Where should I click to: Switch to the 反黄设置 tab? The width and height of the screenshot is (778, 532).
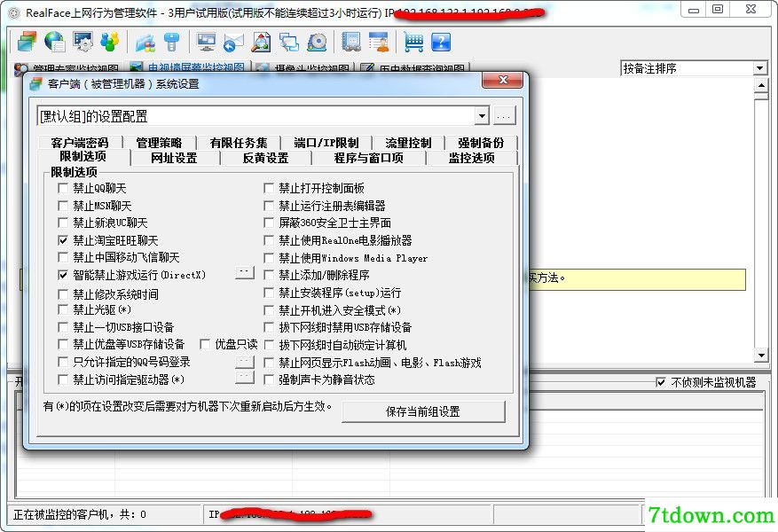point(265,158)
